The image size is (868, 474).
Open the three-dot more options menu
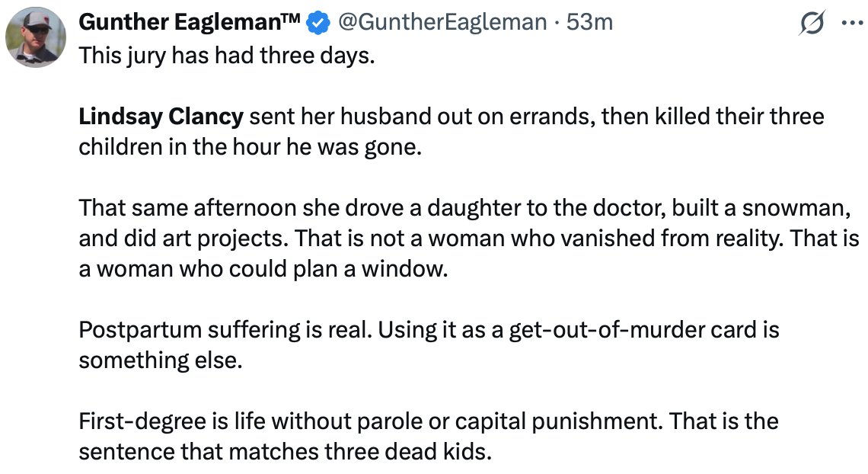pyautogui.click(x=852, y=24)
